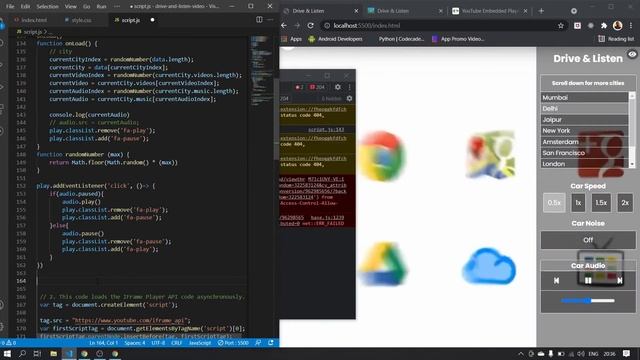
Task: Click the feedback icon in status bar
Action: [x=258, y=343]
